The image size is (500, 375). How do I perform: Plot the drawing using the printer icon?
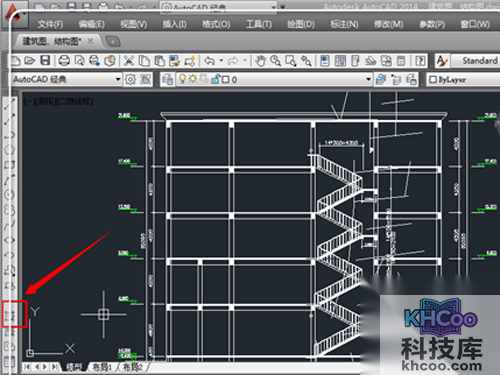[64, 61]
